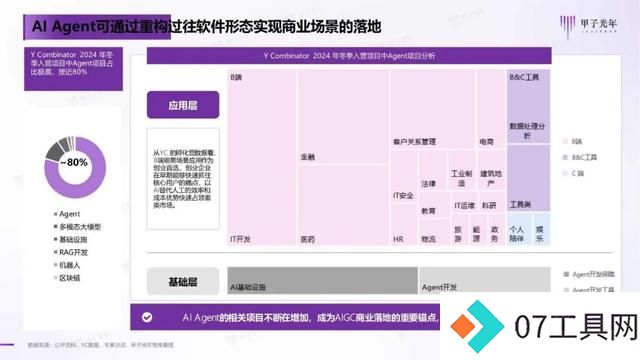Viewport: 640px width, 360px height.
Task: Click the slide title starting with AI Agent可通过
Action: point(207,27)
